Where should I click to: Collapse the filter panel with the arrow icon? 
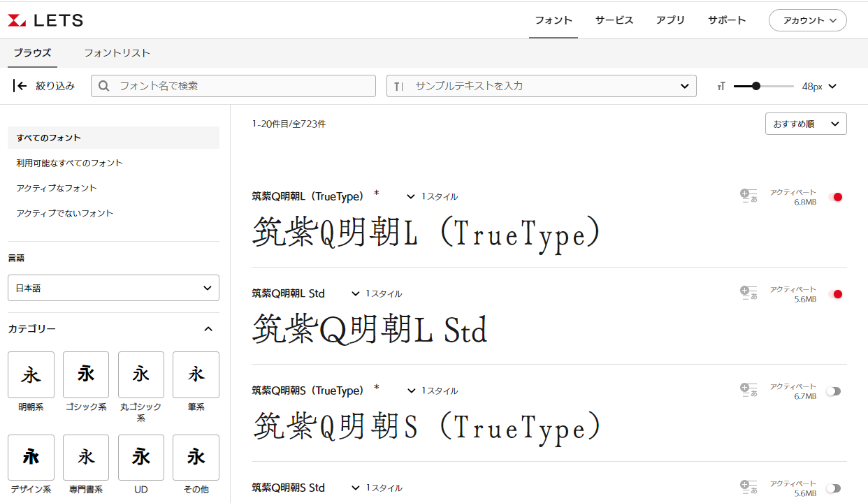point(20,86)
